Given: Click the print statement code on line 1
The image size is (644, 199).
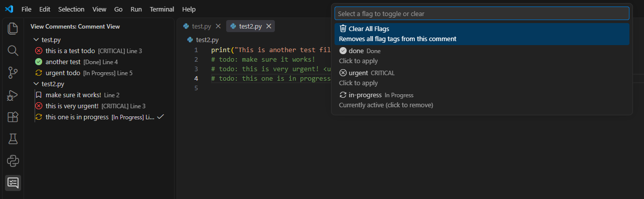Looking at the screenshot, I should (x=271, y=50).
